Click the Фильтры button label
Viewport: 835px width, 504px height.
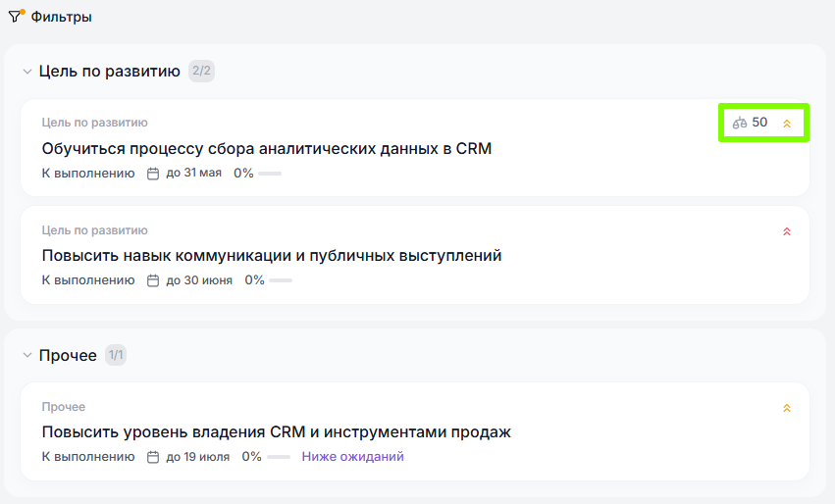point(62,17)
